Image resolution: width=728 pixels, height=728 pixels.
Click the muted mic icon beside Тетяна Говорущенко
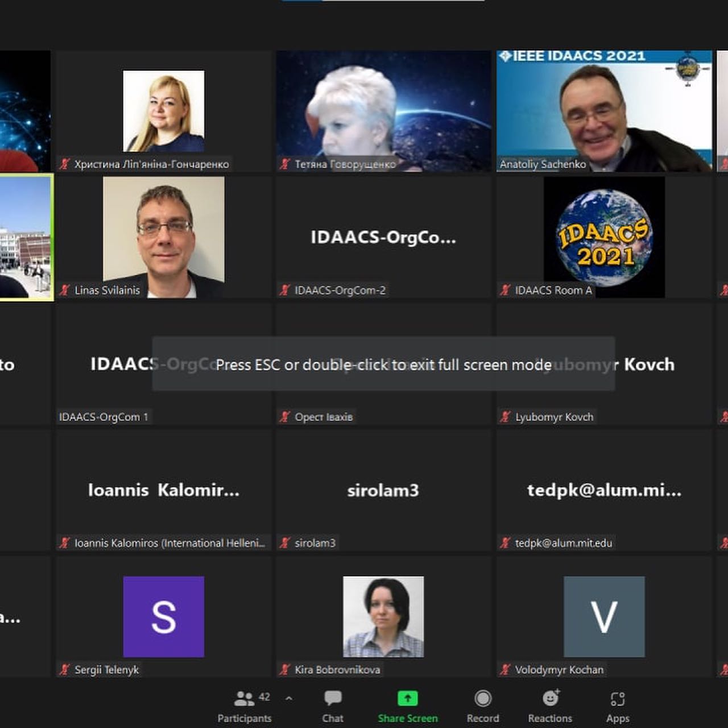pos(286,164)
